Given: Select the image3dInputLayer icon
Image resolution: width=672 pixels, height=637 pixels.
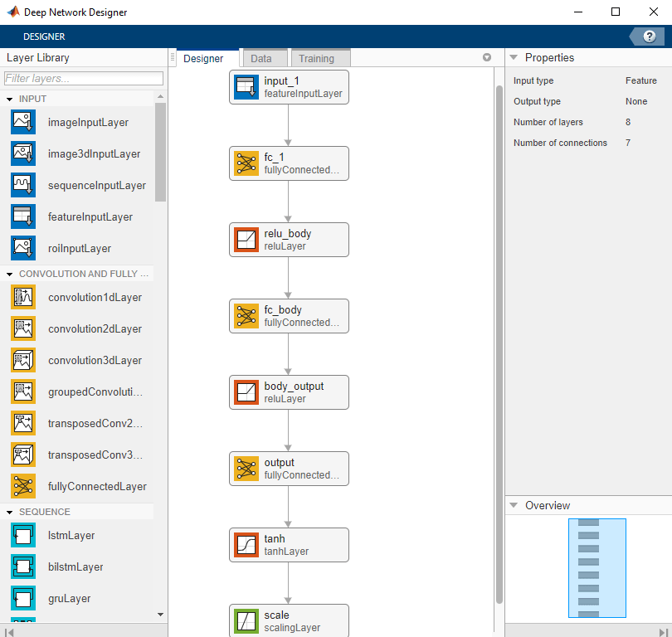Looking at the screenshot, I should click(x=23, y=153).
